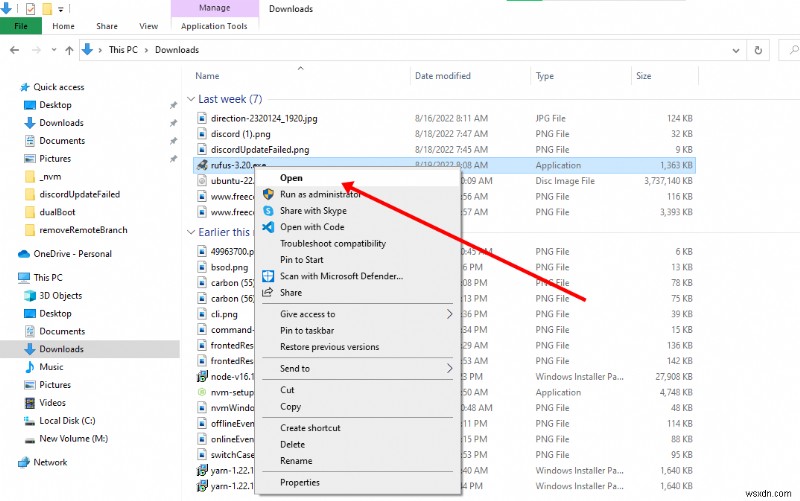Click the search magnifier icon
The width and height of the screenshot is (800, 501).
(x=793, y=50)
